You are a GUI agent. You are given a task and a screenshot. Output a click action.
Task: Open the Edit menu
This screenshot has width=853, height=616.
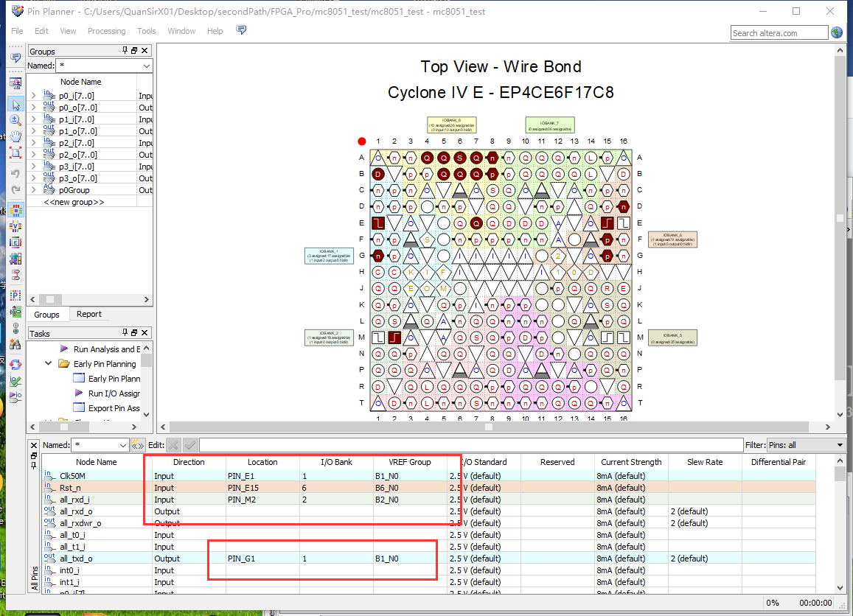(41, 31)
